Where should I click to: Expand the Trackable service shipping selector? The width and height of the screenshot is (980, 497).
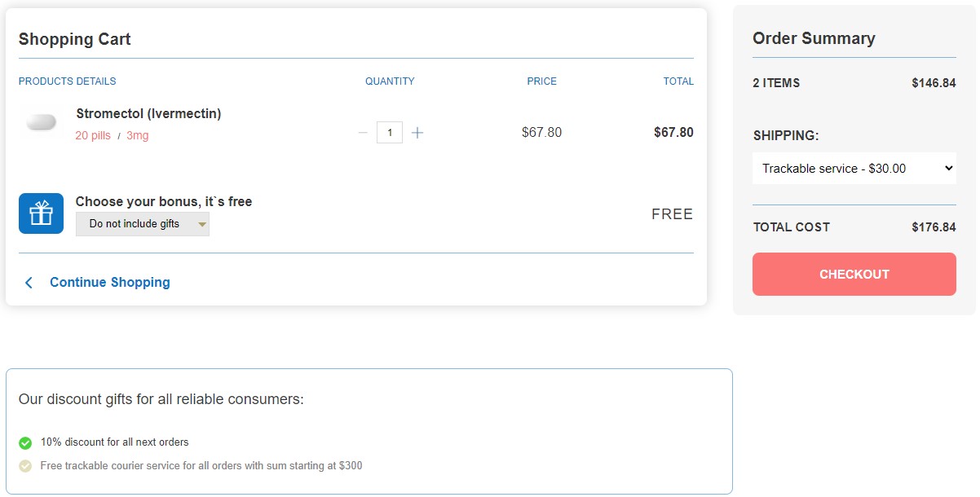point(854,169)
